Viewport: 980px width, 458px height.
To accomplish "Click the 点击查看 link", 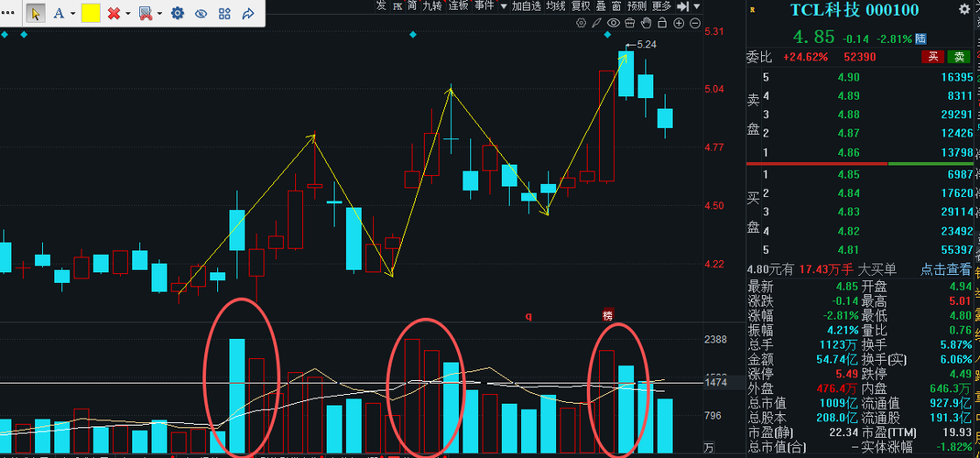I will 946,269.
